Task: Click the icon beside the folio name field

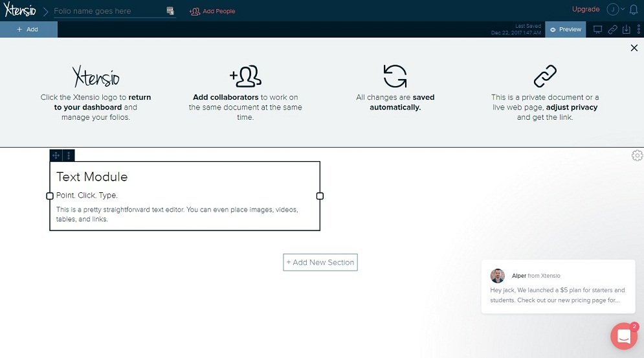Action: click(170, 11)
